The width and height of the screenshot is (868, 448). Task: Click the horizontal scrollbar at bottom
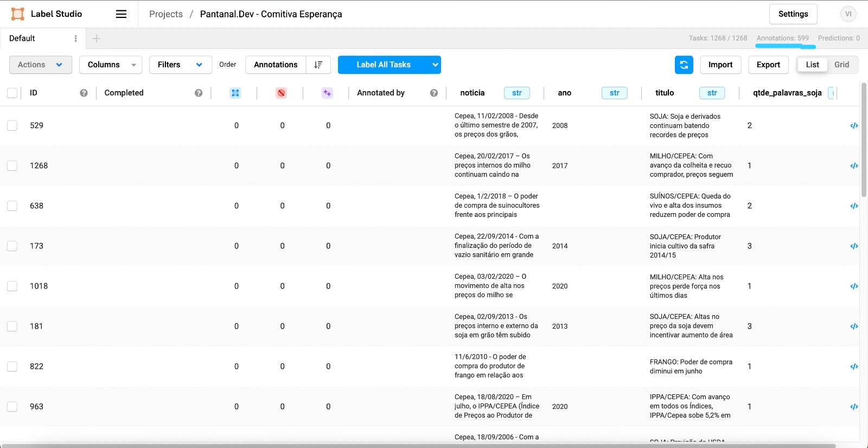coord(418,446)
